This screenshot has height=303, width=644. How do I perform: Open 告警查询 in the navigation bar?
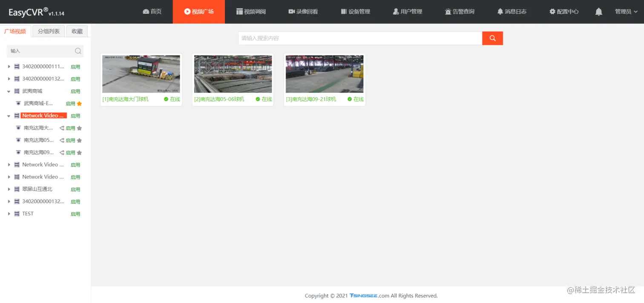[x=460, y=12]
